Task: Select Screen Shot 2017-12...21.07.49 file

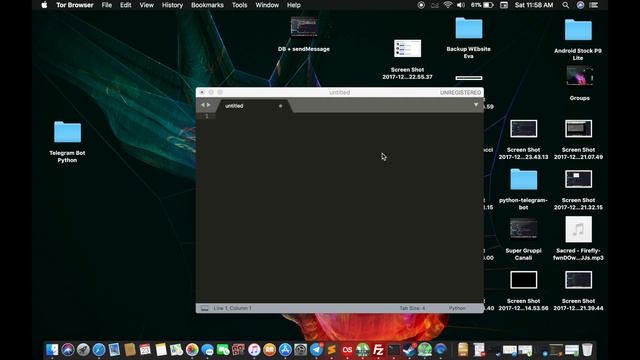Action: [578, 140]
